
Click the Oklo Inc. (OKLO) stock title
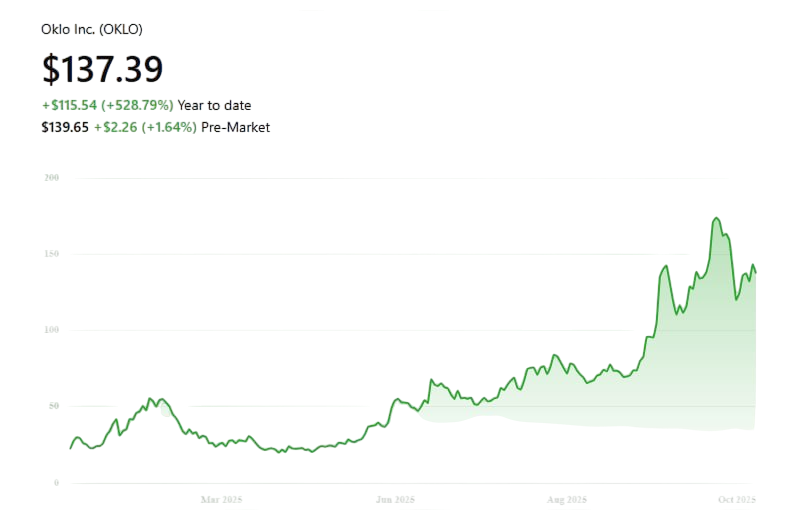tap(91, 29)
